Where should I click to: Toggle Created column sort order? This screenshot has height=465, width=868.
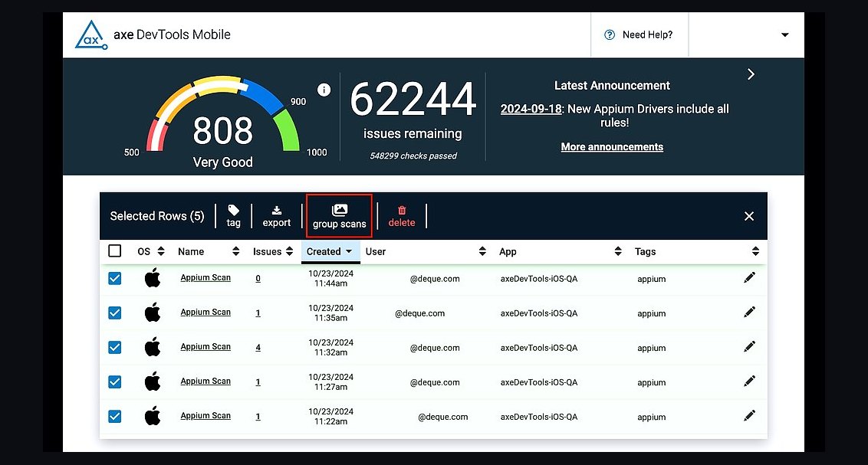coord(330,251)
